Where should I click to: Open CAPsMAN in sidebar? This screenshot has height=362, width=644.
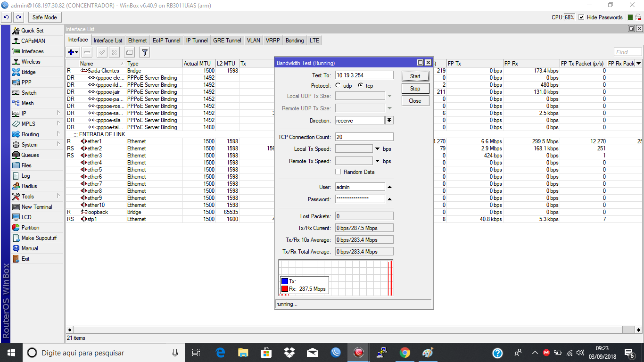tap(33, 41)
